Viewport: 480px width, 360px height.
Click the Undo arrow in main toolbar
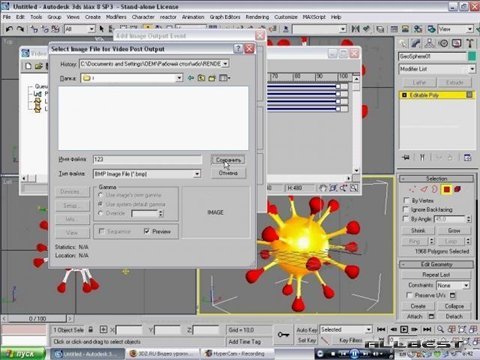9,29
